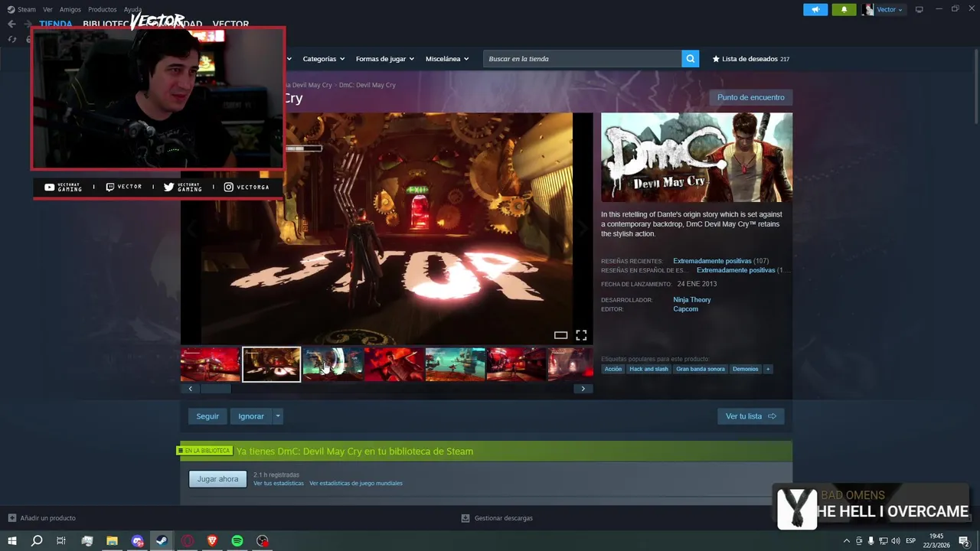
Task: Click in the Buscar en la tienda field
Action: pos(583,59)
